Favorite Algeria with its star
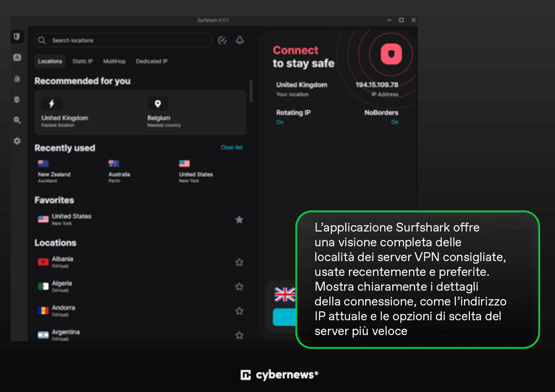The height and width of the screenshot is (392, 555). click(x=239, y=286)
